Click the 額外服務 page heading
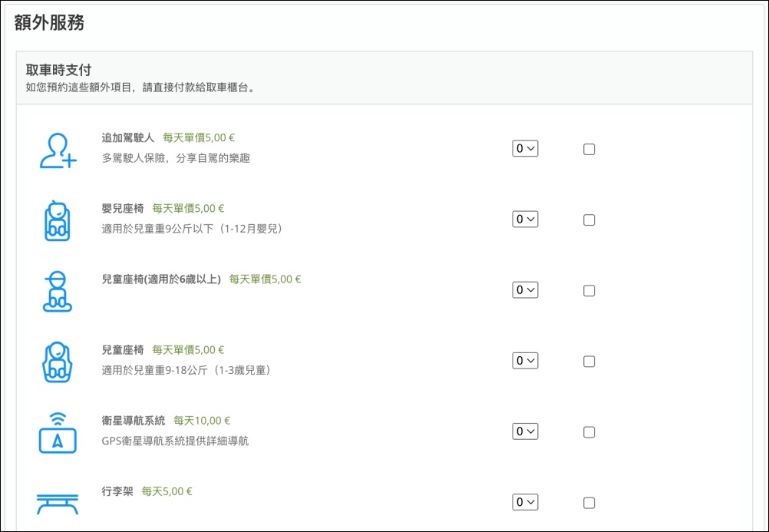The image size is (769, 532). (49, 22)
